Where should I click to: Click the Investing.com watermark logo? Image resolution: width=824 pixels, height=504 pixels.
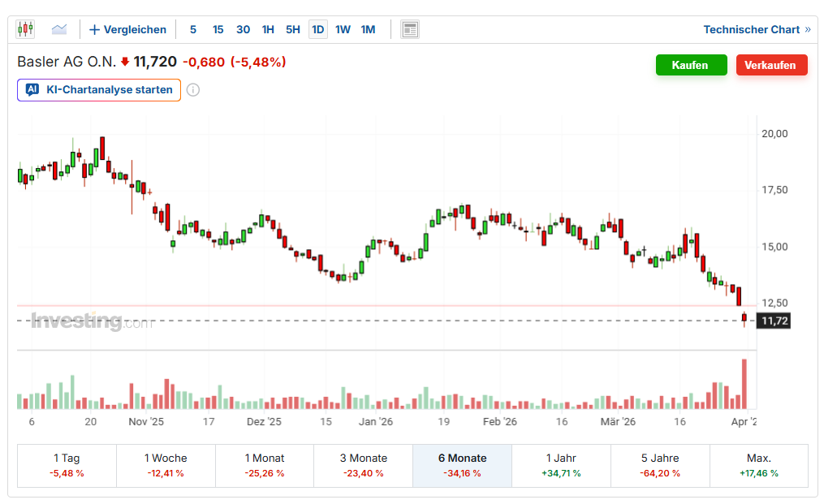91,321
